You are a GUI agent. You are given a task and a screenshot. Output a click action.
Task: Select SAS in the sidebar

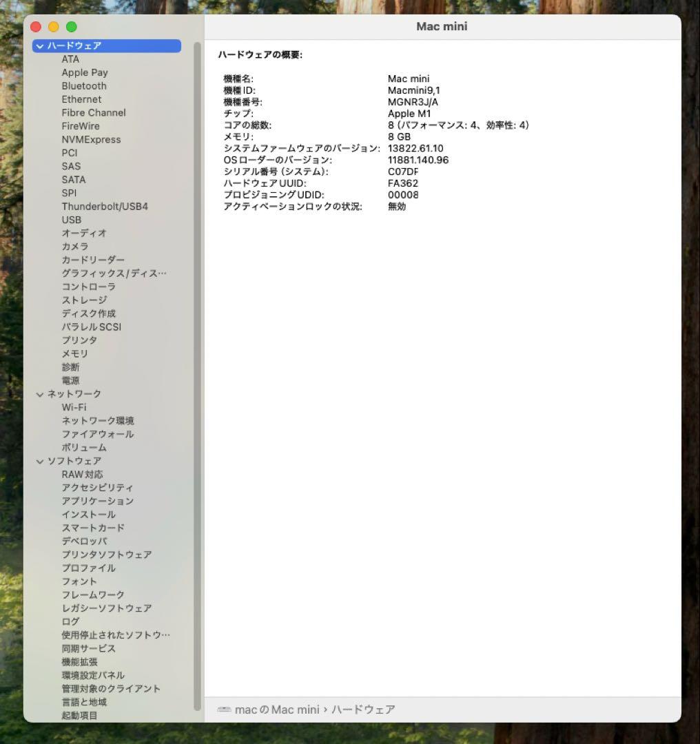[x=71, y=166]
